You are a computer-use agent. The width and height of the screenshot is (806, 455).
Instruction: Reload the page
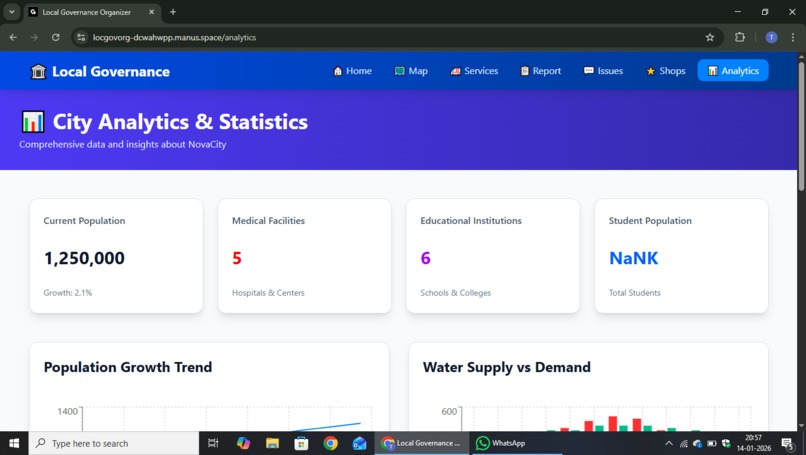pyautogui.click(x=56, y=38)
